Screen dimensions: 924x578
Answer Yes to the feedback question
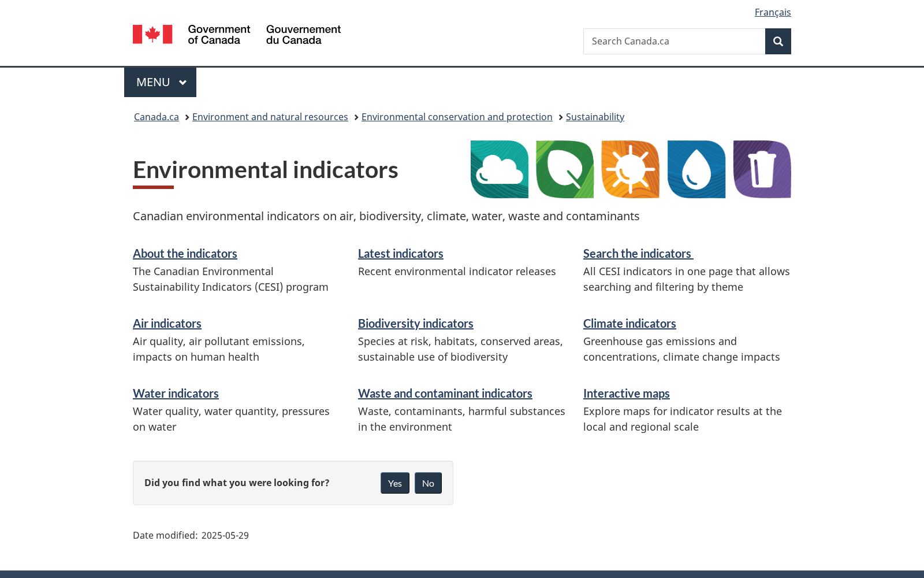point(395,483)
